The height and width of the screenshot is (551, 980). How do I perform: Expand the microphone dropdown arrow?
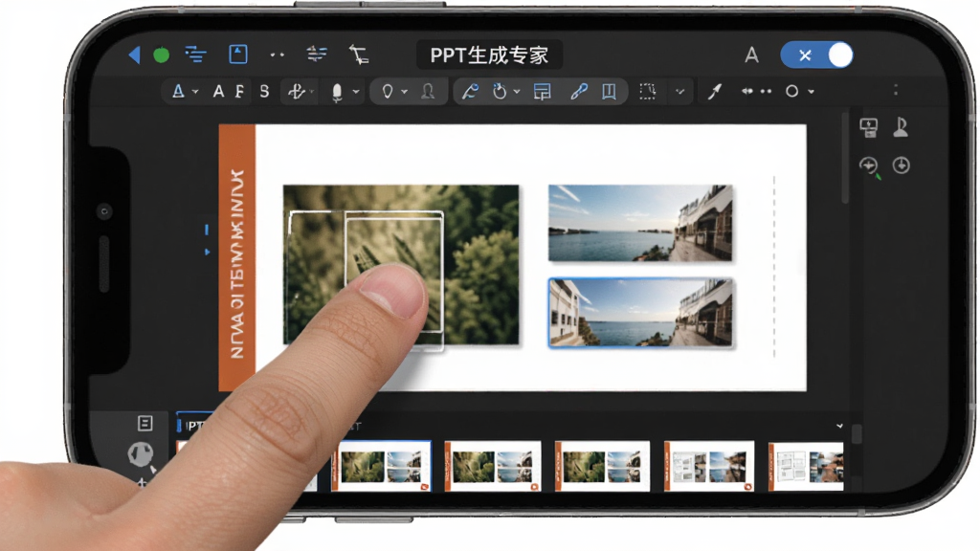[356, 92]
